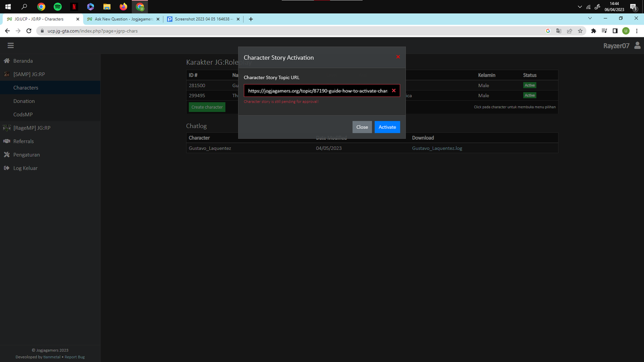Screen dimensions: 644x362
Task: Click the Close button in dialog
Action: pos(362,127)
